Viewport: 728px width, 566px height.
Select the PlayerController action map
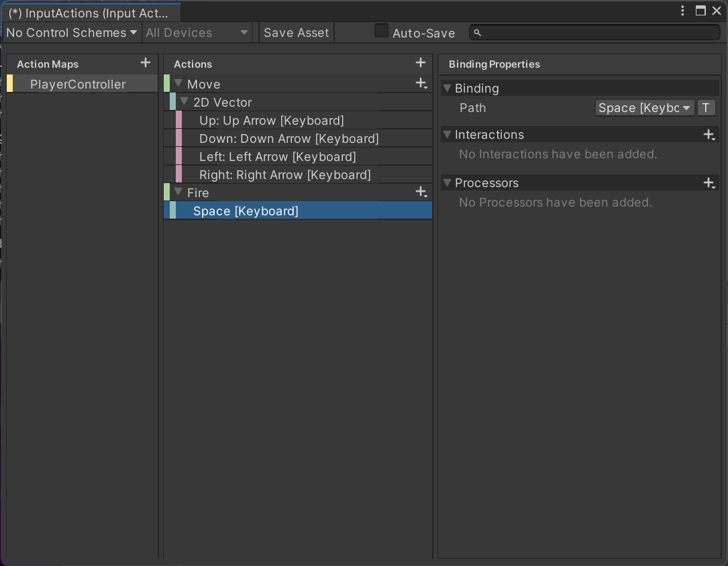click(x=82, y=84)
